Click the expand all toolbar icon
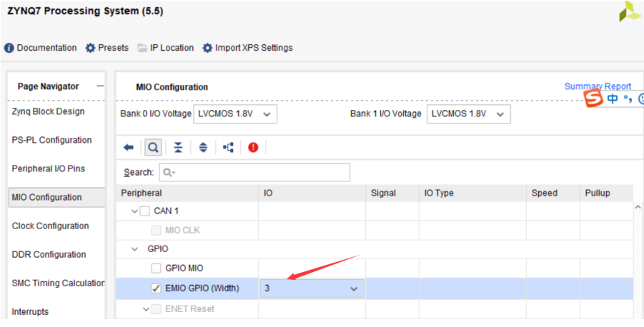 click(203, 148)
